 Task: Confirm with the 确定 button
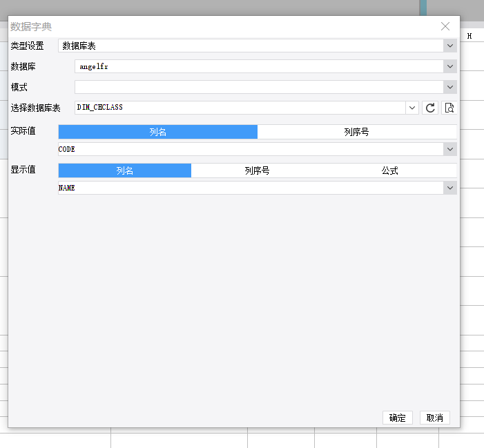point(398,418)
